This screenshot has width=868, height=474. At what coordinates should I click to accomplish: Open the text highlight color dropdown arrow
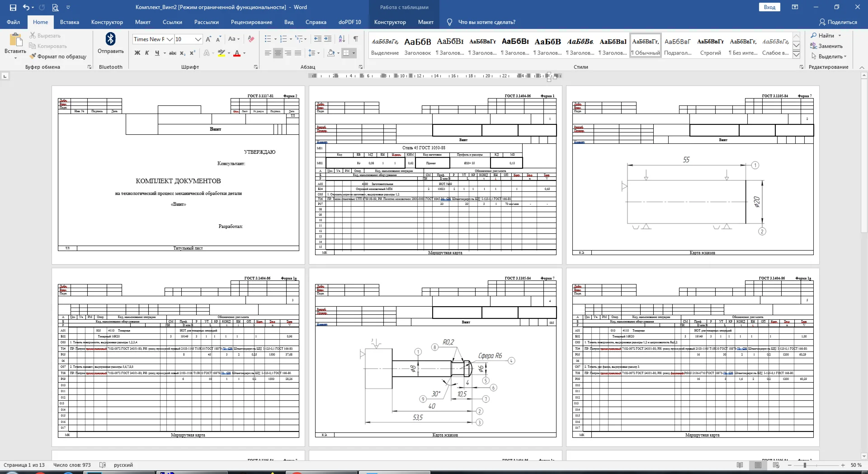(229, 53)
